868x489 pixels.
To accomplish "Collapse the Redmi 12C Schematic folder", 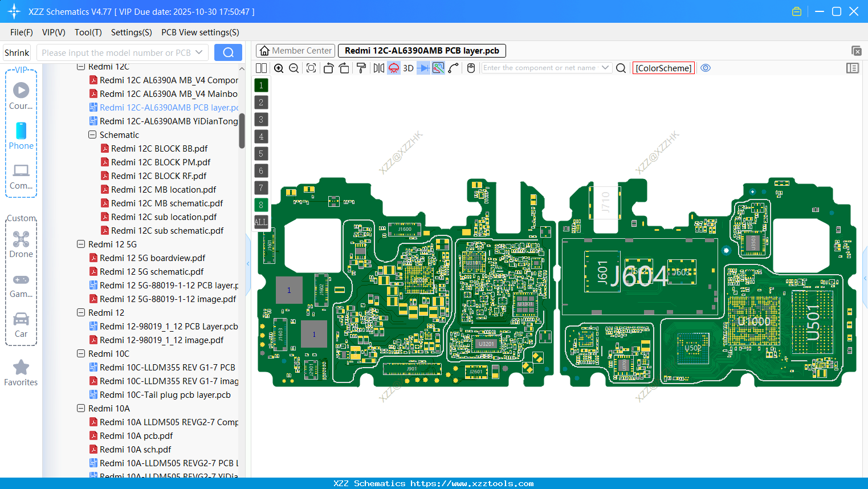I will click(x=92, y=135).
